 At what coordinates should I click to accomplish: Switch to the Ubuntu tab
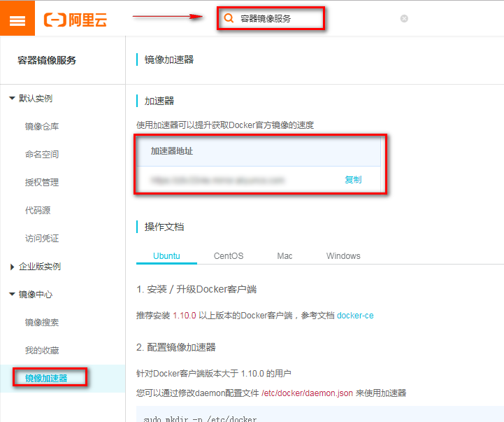[x=166, y=256]
